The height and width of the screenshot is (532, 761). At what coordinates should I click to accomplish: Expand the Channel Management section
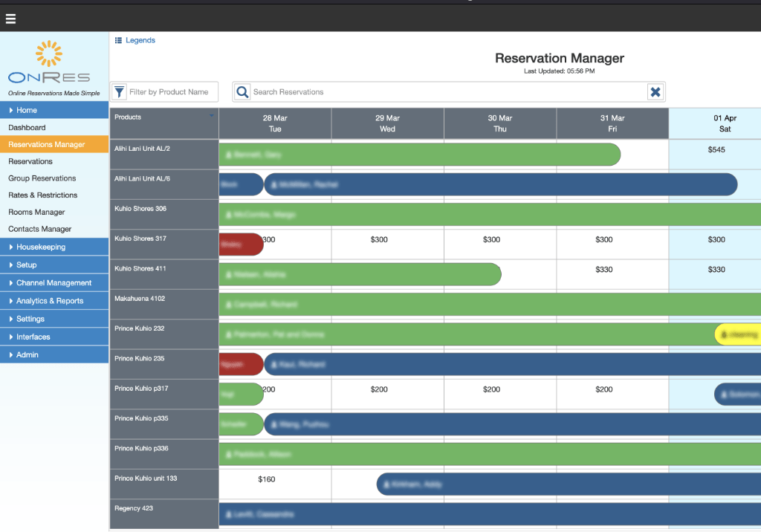point(54,283)
